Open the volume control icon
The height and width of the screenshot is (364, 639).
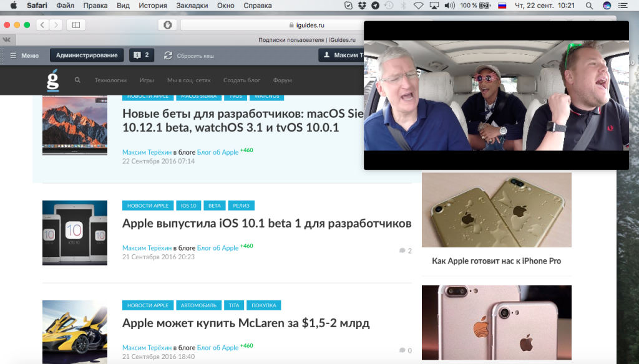449,5
